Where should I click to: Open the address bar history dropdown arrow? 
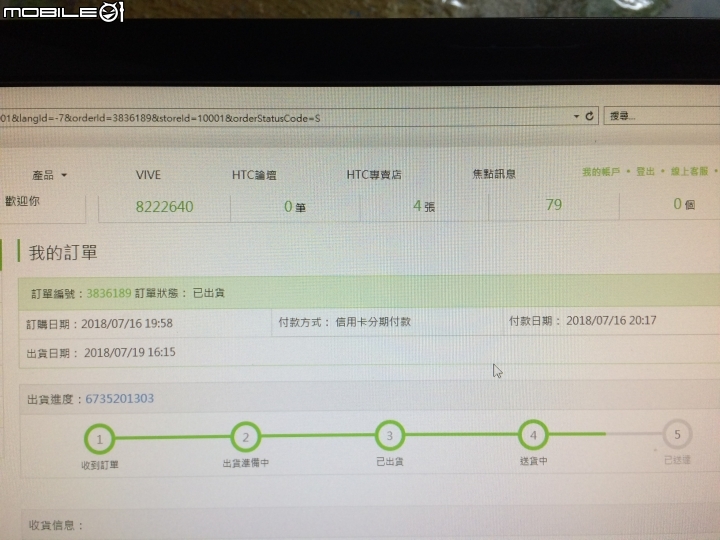click(576, 117)
